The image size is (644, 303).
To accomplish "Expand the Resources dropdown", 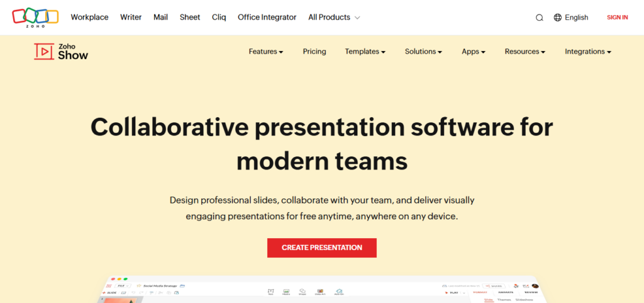I will [525, 52].
